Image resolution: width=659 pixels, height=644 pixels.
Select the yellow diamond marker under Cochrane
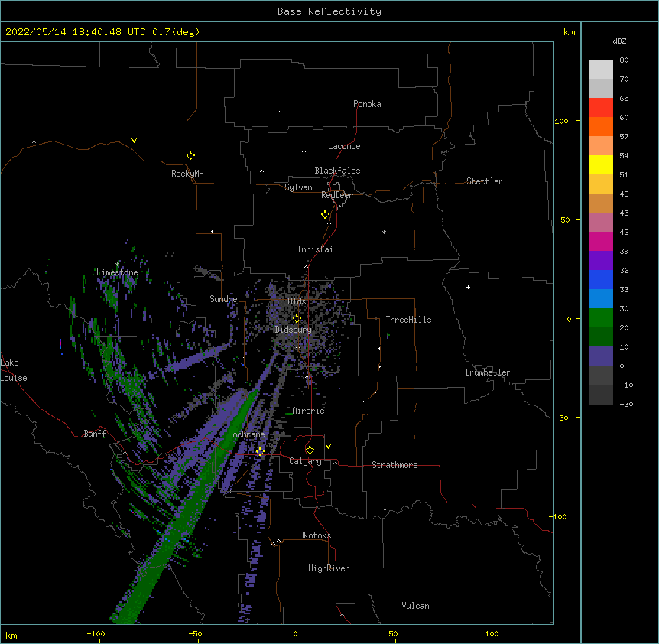(x=260, y=451)
